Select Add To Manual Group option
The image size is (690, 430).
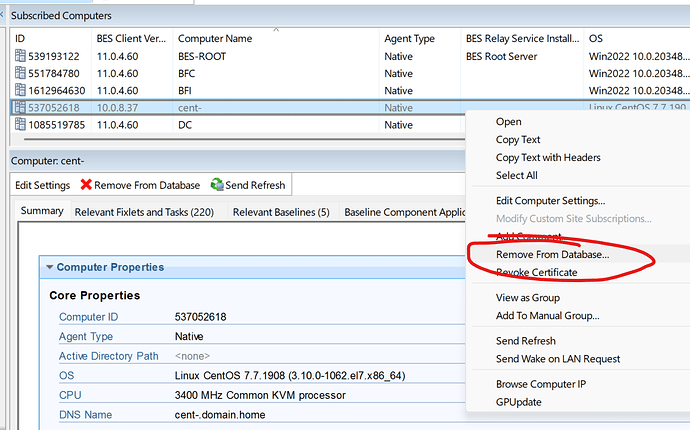(547, 315)
